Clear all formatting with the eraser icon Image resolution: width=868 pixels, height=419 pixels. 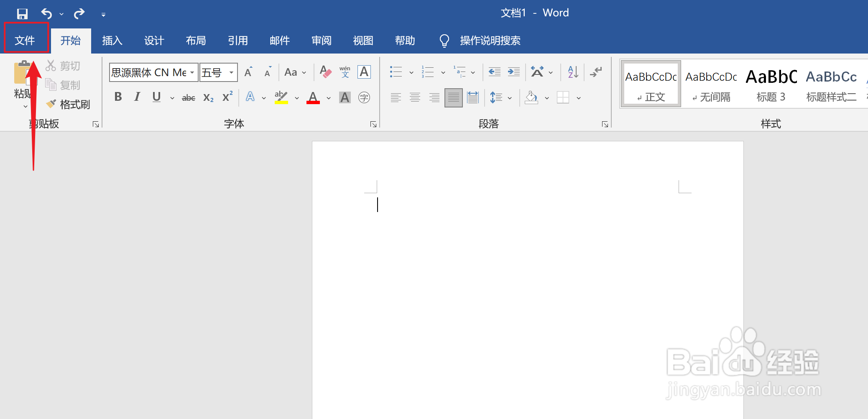pos(325,72)
